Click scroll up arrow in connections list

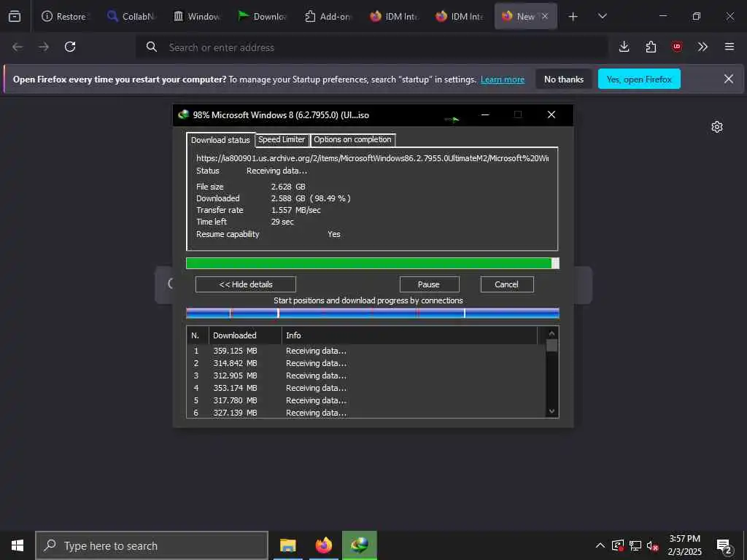[551, 333]
